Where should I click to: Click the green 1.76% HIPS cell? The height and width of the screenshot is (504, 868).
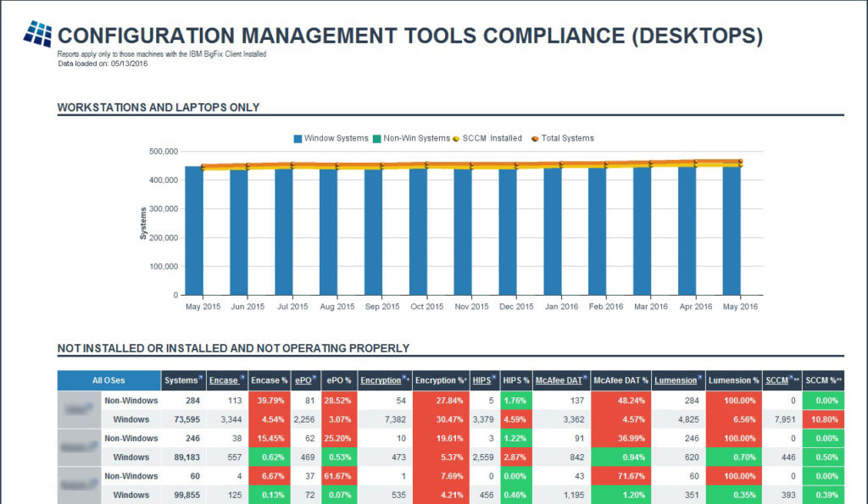516,401
